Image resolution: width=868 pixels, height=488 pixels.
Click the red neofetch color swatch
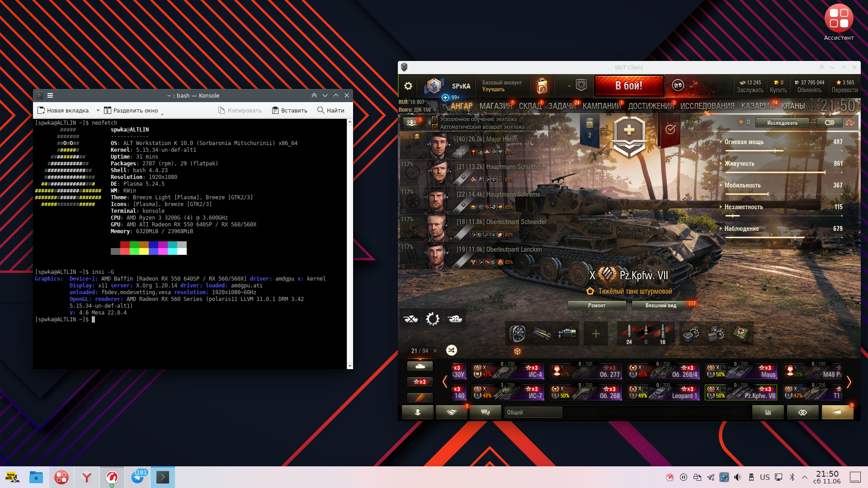pos(125,244)
